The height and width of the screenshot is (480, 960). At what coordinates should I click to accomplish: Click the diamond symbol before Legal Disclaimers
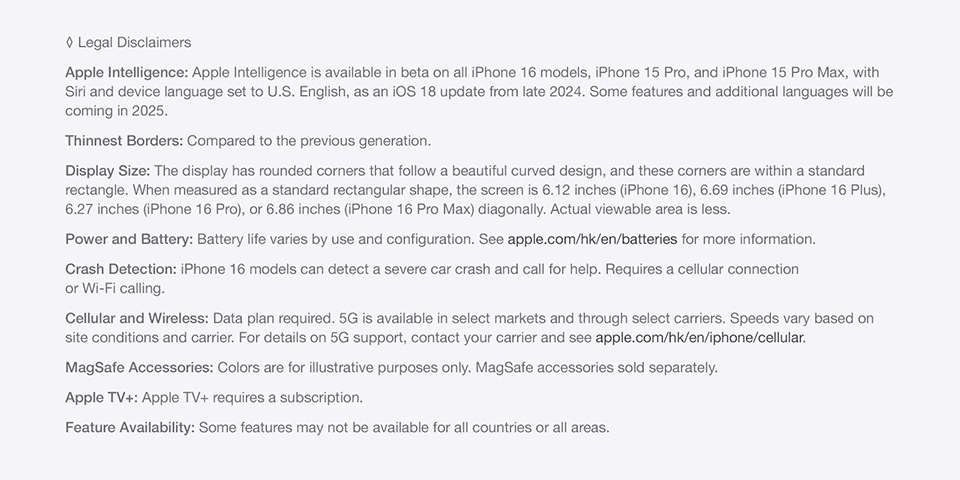point(69,42)
